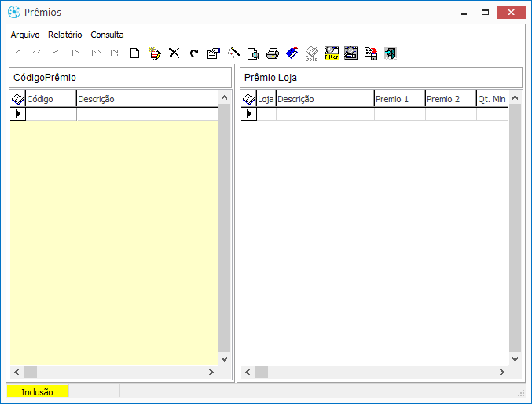Open the Relatório menu
Viewport: 532px width, 404px height.
tap(64, 35)
